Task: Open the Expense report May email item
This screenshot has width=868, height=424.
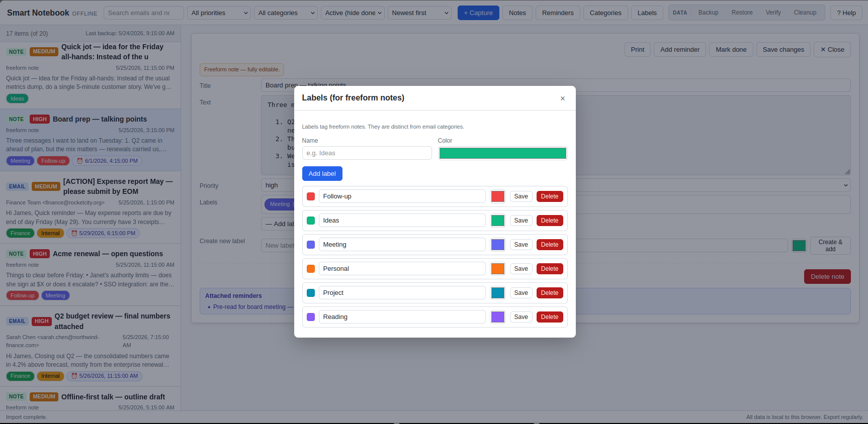Action: (x=91, y=207)
